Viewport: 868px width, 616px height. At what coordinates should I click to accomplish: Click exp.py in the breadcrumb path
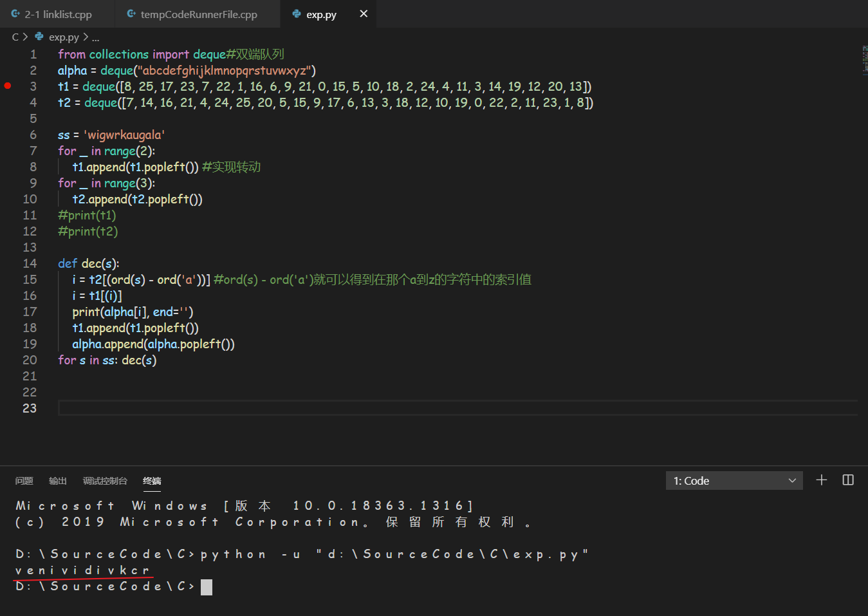pos(64,37)
